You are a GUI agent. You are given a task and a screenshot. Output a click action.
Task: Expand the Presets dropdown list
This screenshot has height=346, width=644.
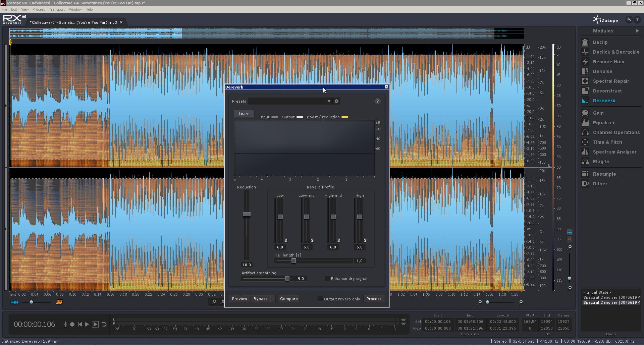point(329,101)
